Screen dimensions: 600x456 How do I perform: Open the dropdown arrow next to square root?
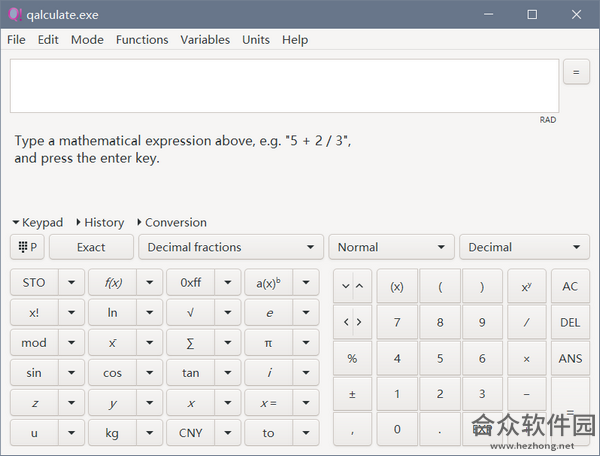click(228, 313)
